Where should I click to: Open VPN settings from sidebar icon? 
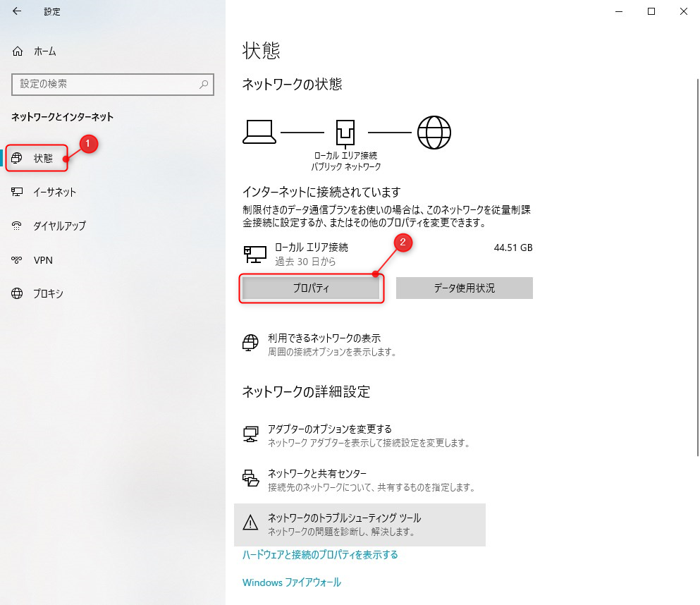pyautogui.click(x=17, y=260)
